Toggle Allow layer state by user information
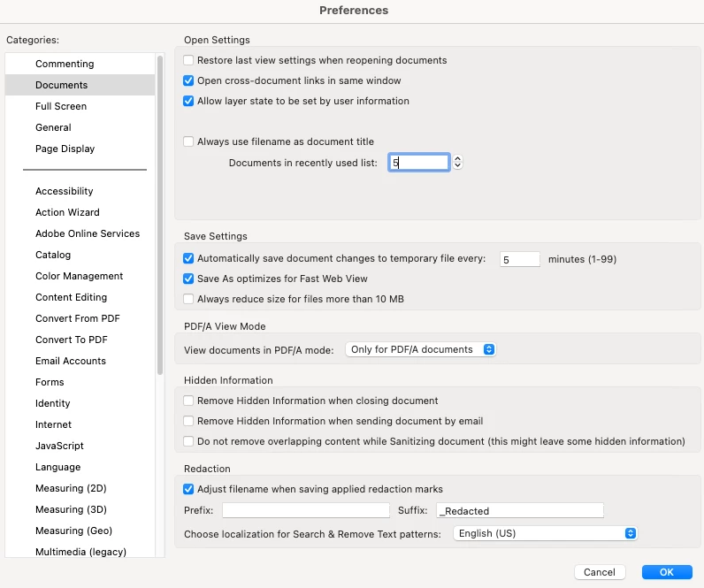 click(x=188, y=102)
